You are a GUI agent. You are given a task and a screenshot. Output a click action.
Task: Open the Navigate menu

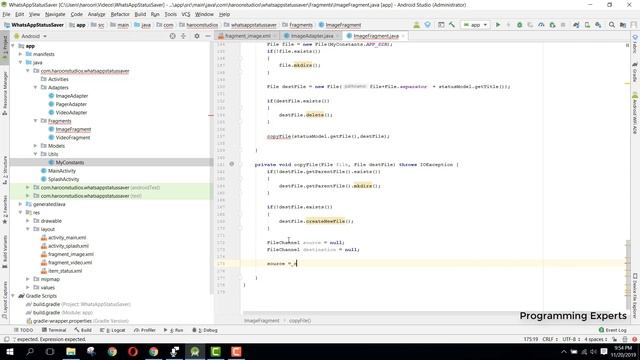(55, 14)
